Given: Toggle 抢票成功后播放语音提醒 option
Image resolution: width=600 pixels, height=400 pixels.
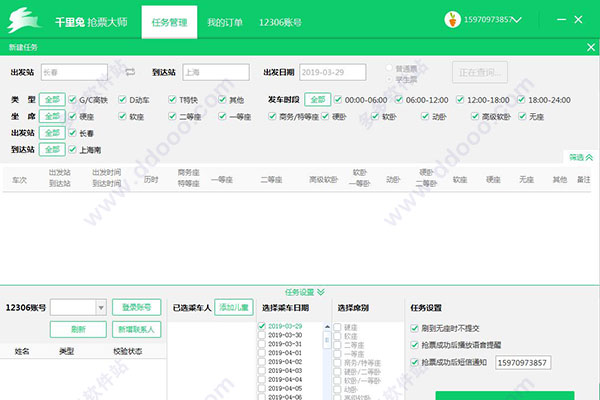Looking at the screenshot, I should (414, 345).
